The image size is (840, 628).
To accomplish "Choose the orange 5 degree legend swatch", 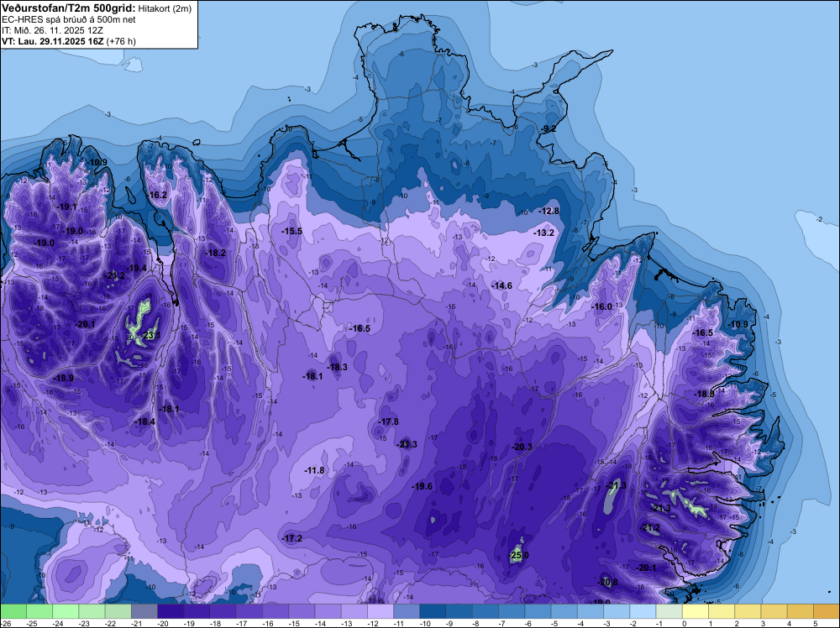I will (x=827, y=611).
